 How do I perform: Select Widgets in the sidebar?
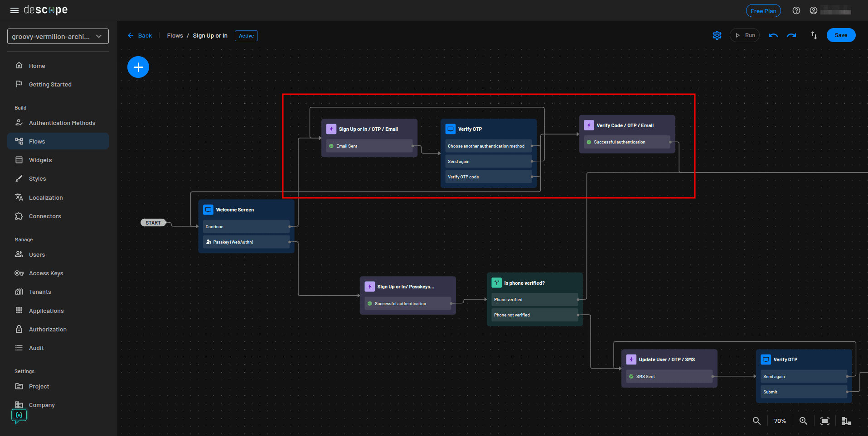[40, 160]
